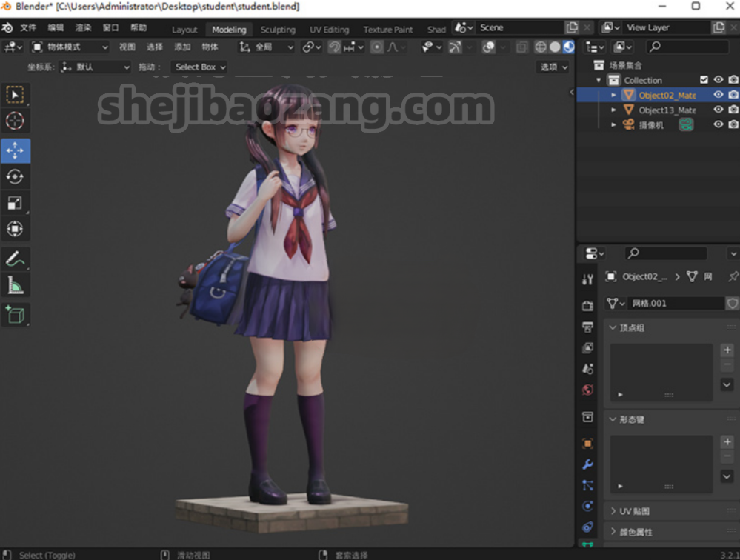Switch to the Layout workspace tab
Screen dimensions: 740x560
point(184,30)
